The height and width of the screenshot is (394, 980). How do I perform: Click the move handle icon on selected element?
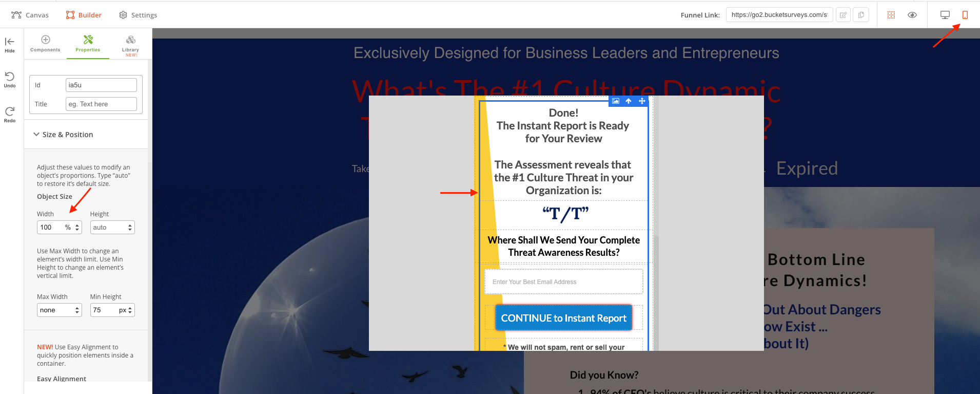642,101
